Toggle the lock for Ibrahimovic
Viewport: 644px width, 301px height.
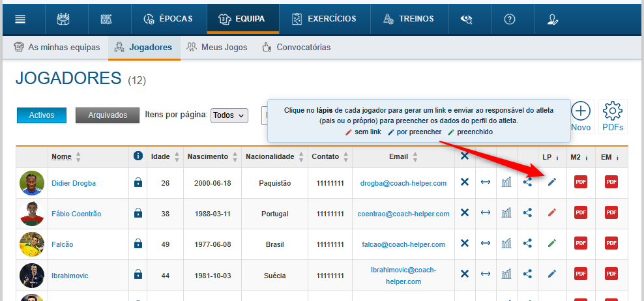tap(138, 274)
